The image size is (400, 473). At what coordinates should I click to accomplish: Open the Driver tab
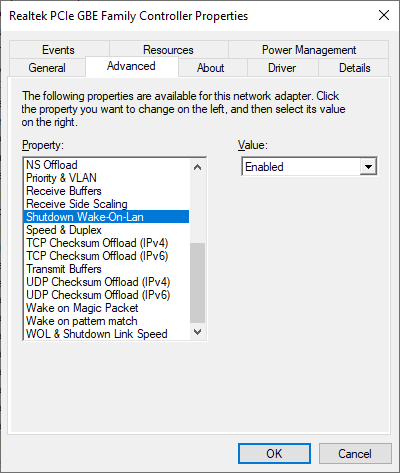[x=282, y=68]
